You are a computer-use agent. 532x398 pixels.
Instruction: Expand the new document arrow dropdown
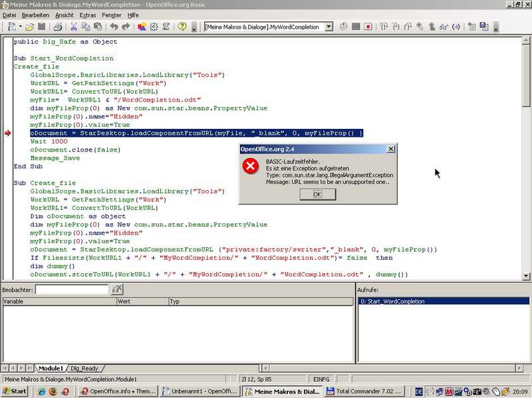pyautogui.click(x=21, y=27)
